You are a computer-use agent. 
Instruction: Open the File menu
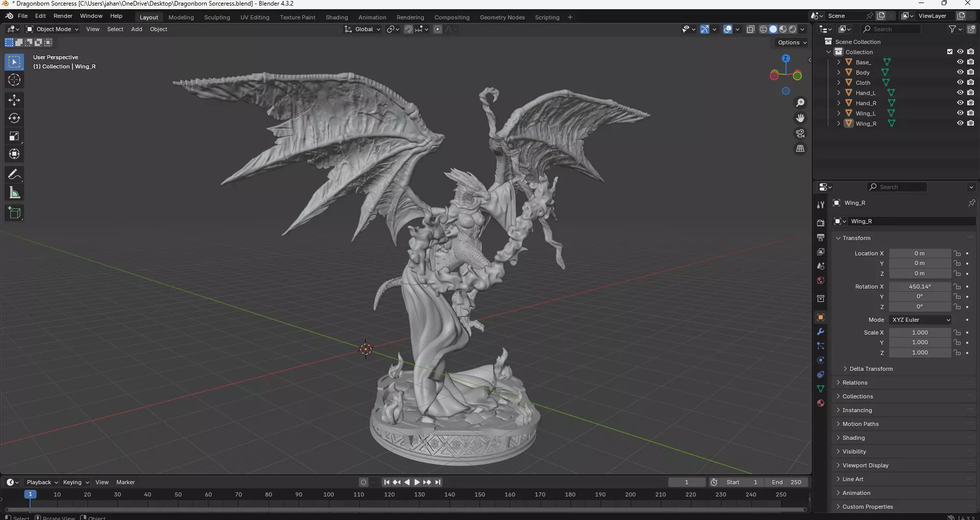coord(22,16)
